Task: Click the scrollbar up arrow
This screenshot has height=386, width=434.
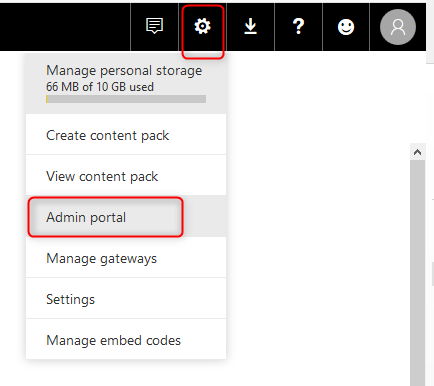Action: tap(417, 152)
